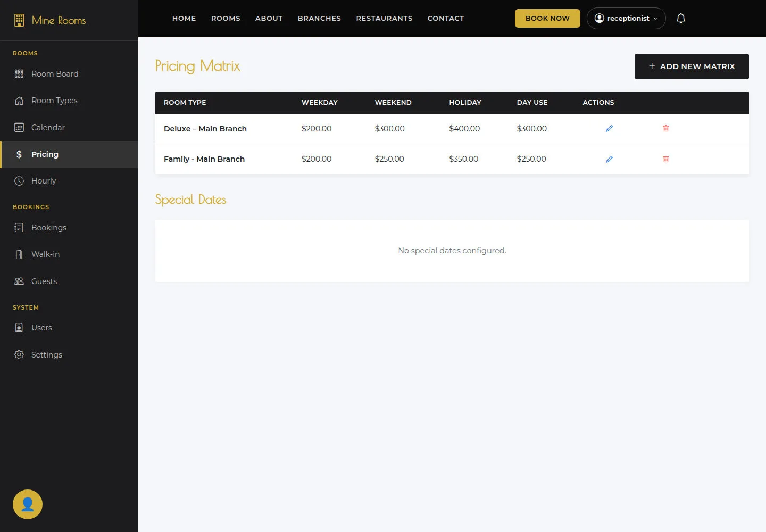Click Add New Matrix button
This screenshot has height=532, width=766.
coord(692,66)
